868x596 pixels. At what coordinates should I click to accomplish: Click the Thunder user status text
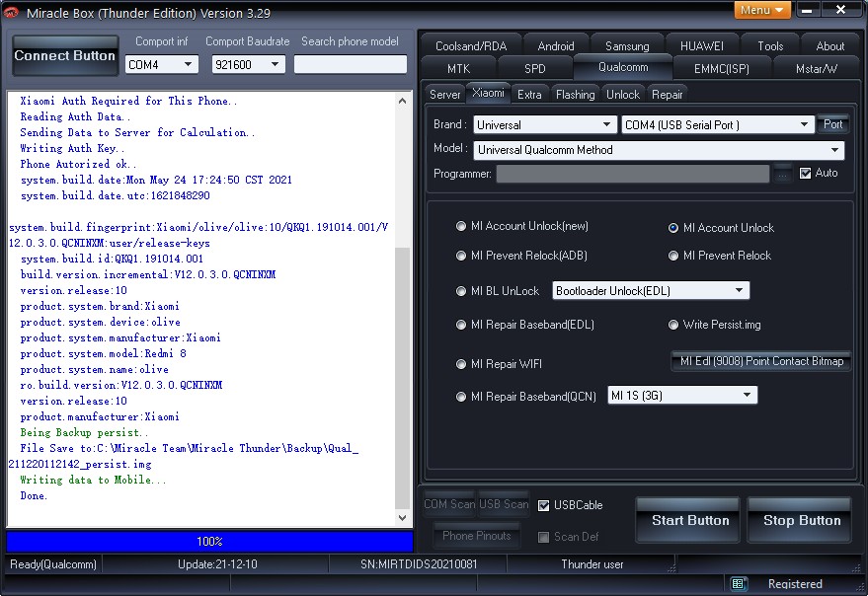[x=592, y=564]
